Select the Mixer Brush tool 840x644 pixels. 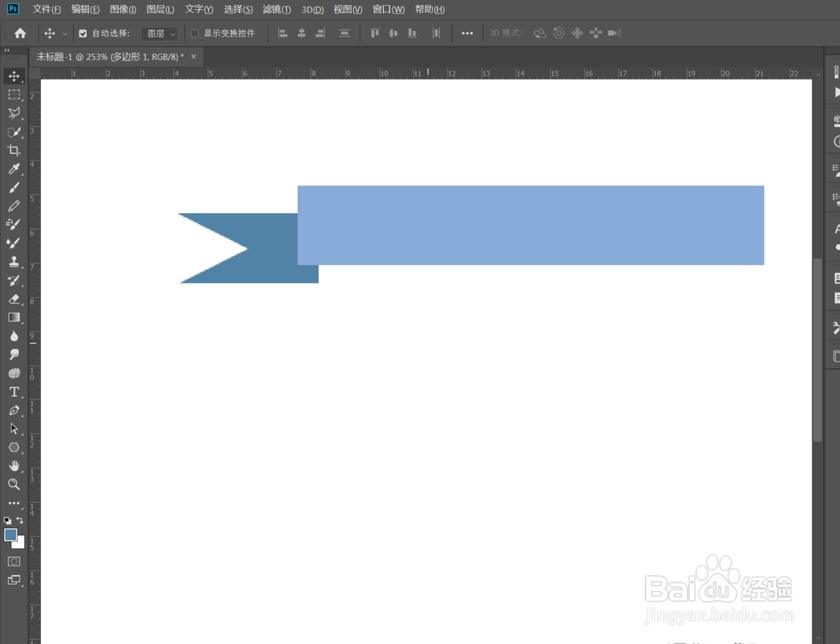coord(14,243)
